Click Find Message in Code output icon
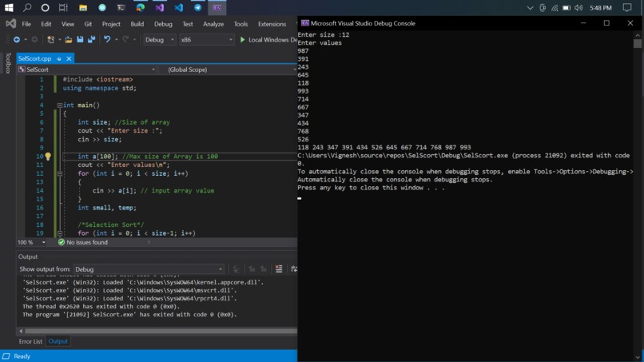This screenshot has width=644, height=362. [237, 269]
